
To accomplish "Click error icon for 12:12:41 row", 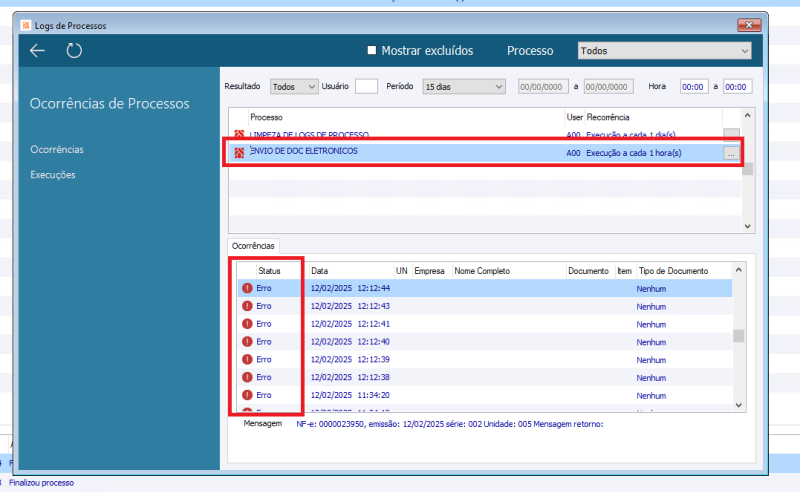I will coord(247,324).
